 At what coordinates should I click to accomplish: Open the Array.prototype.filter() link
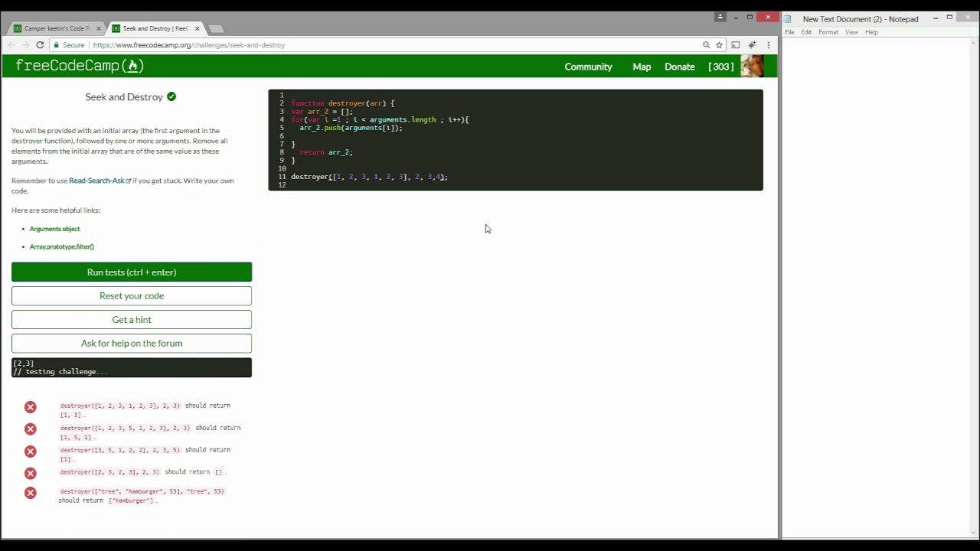tap(61, 246)
